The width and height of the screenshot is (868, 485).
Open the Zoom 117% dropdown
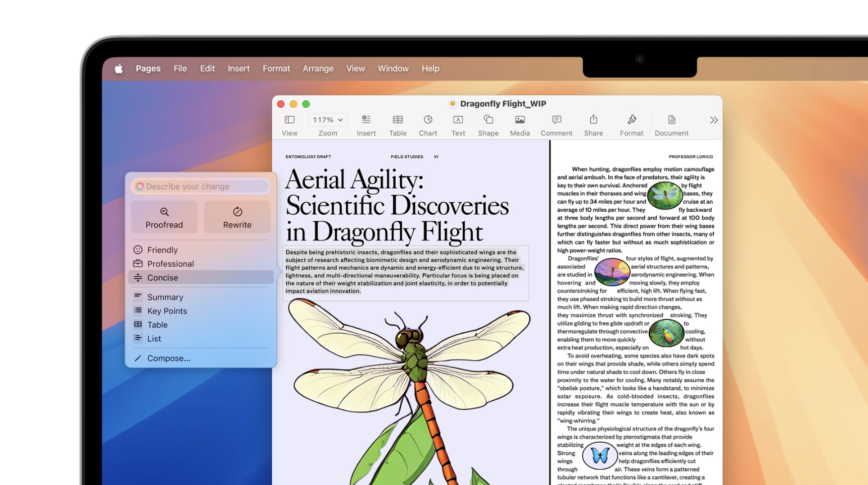[x=328, y=120]
